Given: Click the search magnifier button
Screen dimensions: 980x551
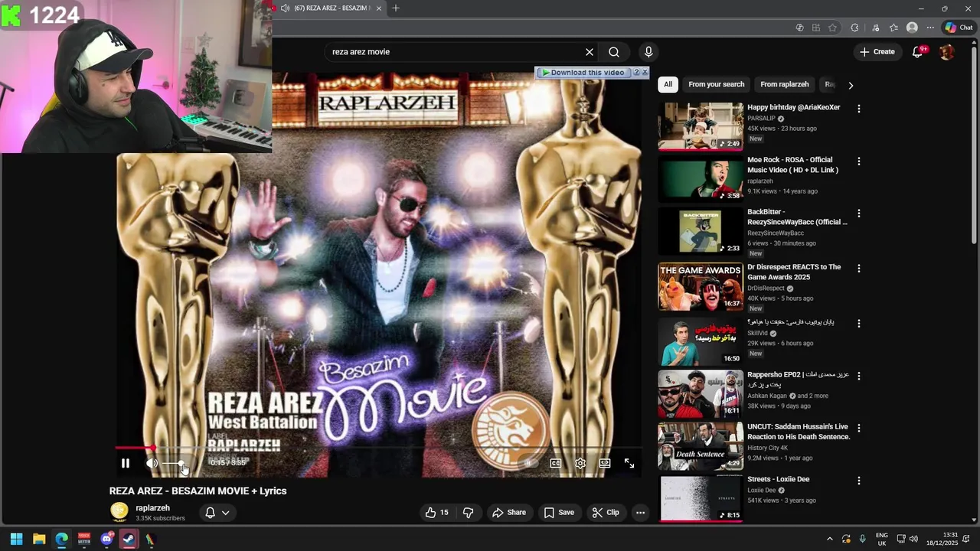Looking at the screenshot, I should click(614, 52).
